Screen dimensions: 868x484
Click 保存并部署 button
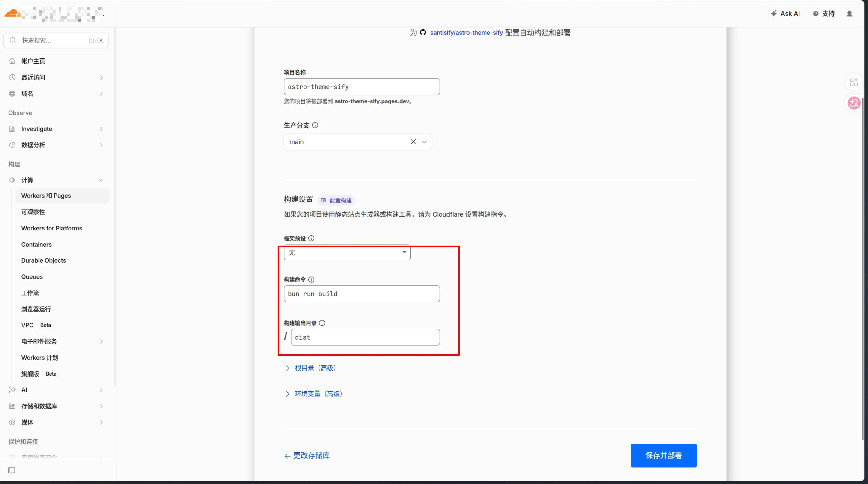click(663, 455)
